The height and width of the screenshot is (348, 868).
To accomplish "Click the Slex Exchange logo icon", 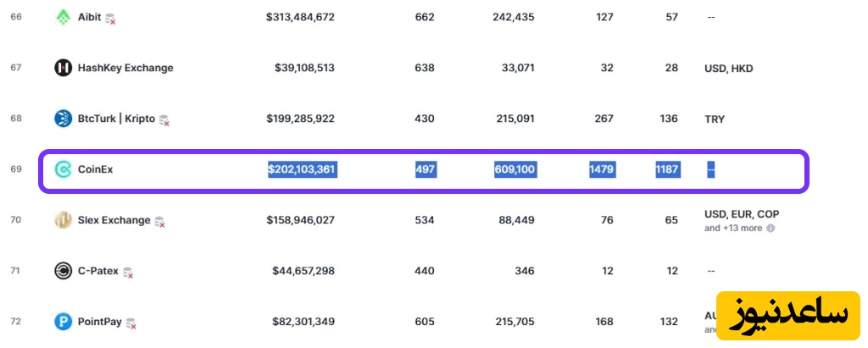I will pos(64,220).
